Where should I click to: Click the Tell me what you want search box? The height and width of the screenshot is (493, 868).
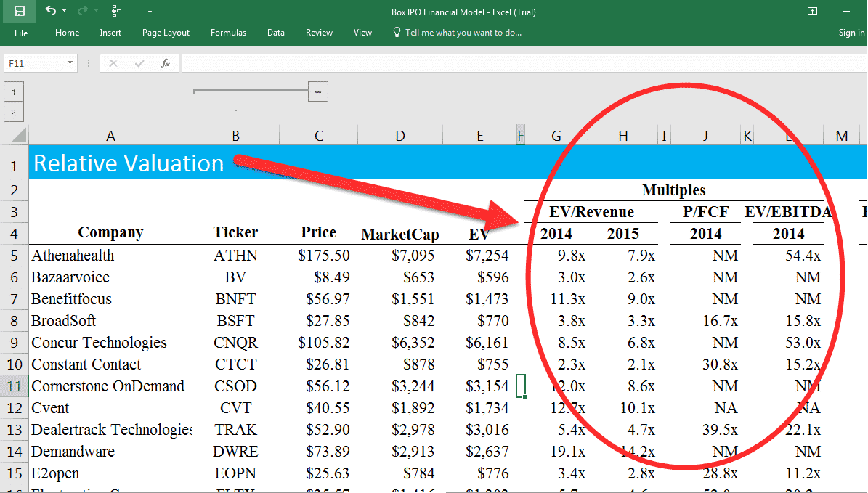pyautogui.click(x=458, y=33)
